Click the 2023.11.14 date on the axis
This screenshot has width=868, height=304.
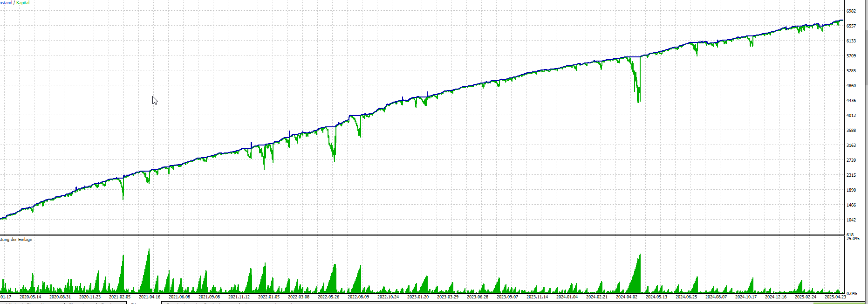click(537, 297)
